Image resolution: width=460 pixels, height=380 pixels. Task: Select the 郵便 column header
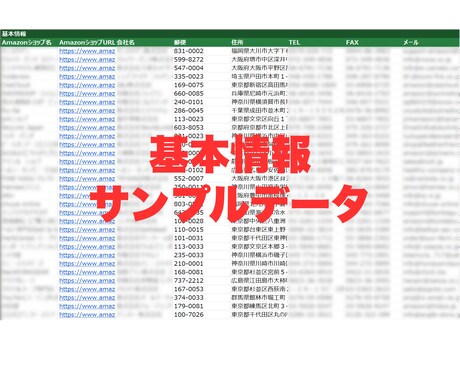180,42
